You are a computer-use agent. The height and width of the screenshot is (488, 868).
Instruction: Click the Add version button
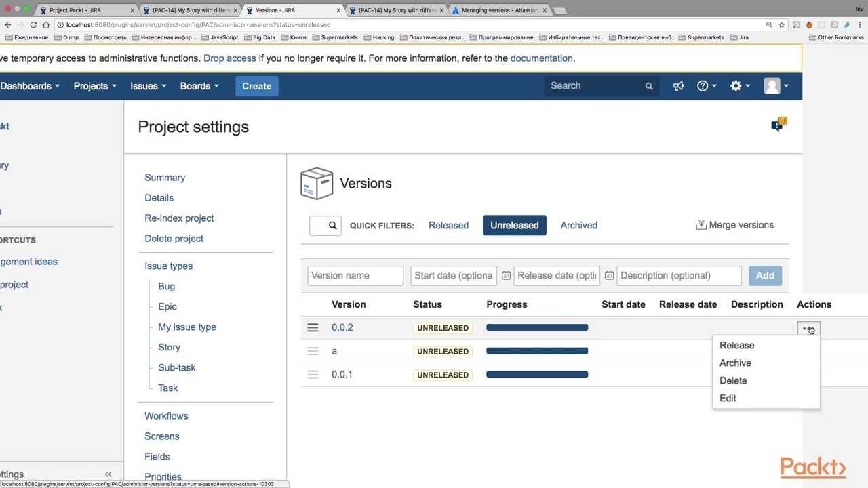click(x=765, y=275)
